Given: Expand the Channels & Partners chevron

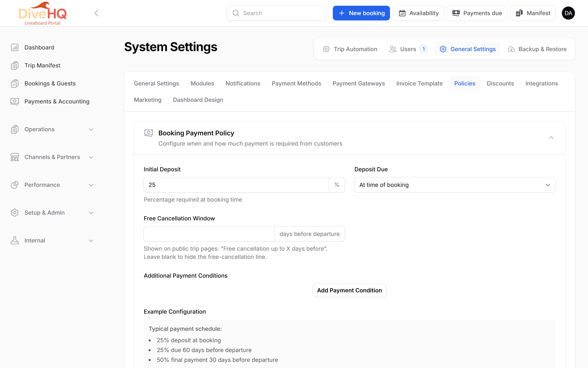Looking at the screenshot, I should [x=91, y=157].
